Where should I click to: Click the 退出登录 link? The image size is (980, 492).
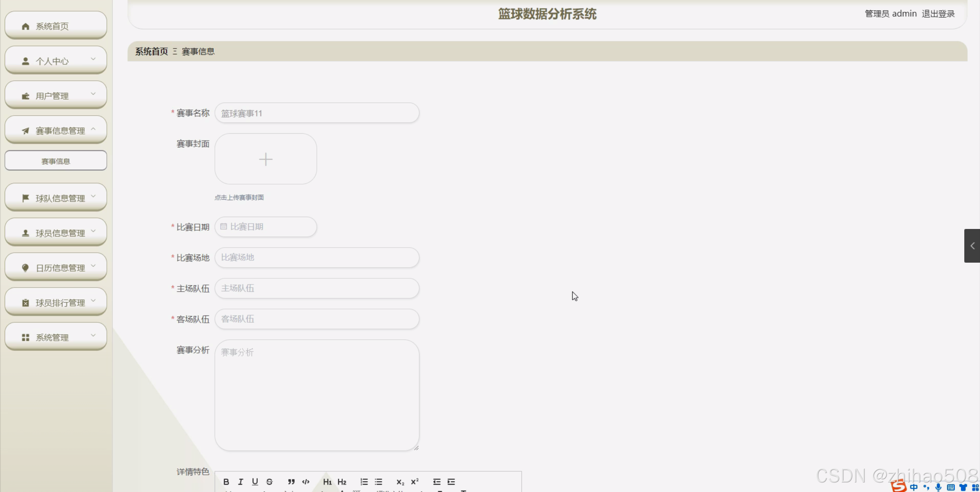click(x=938, y=14)
